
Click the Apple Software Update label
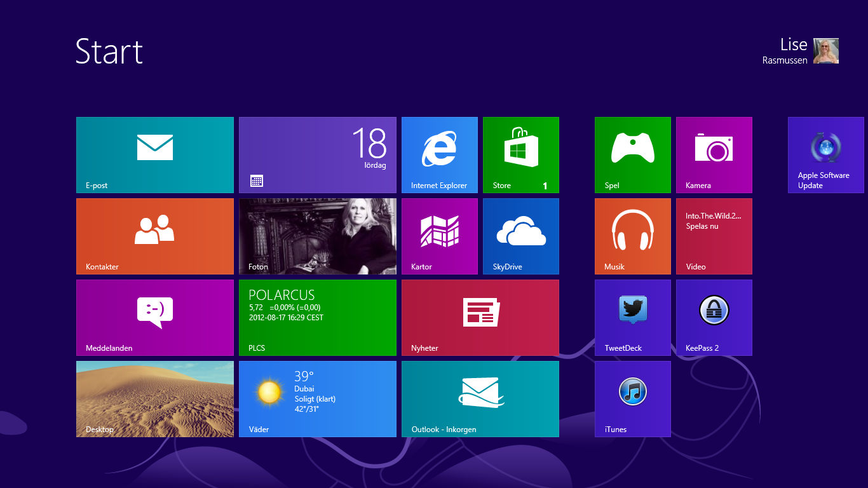[824, 180]
